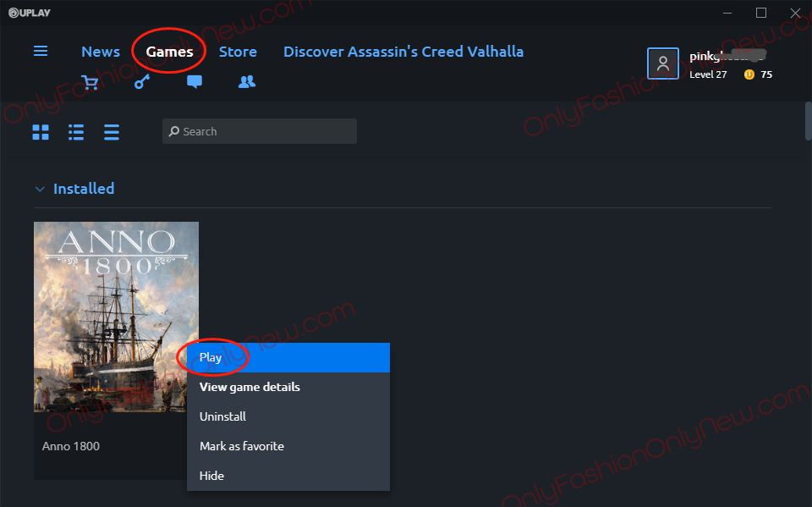Image resolution: width=812 pixels, height=507 pixels.
Task: Switch to grid view icon
Action: pyautogui.click(x=41, y=132)
